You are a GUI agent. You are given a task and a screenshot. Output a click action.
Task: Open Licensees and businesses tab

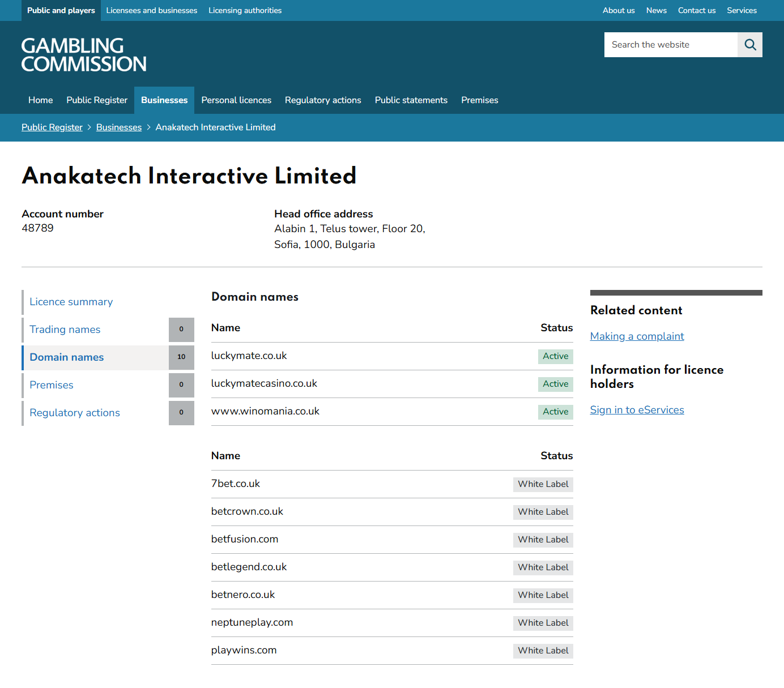[152, 10]
